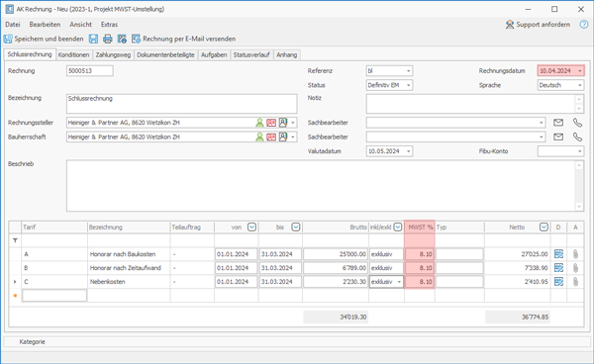594x364 pixels.
Task: Request support via the Support anfordern icon
Action: point(510,25)
